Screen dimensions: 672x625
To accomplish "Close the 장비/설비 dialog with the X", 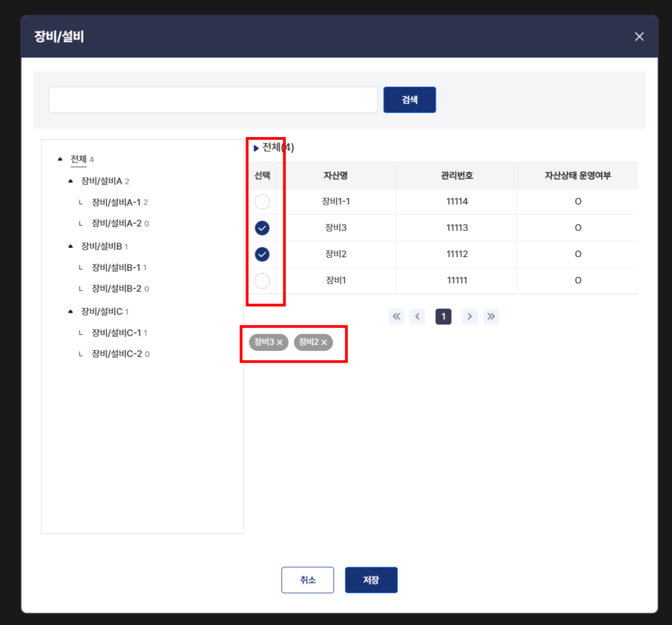I will point(639,37).
